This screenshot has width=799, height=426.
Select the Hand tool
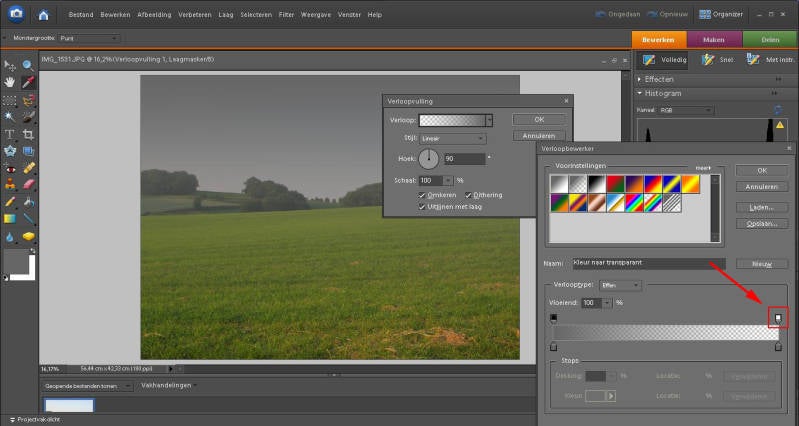pos(10,81)
